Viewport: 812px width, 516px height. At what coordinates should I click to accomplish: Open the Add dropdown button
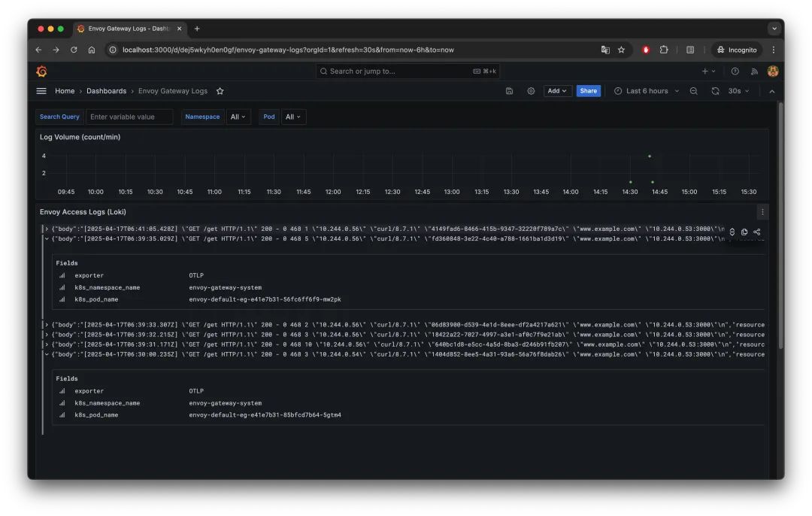click(557, 91)
